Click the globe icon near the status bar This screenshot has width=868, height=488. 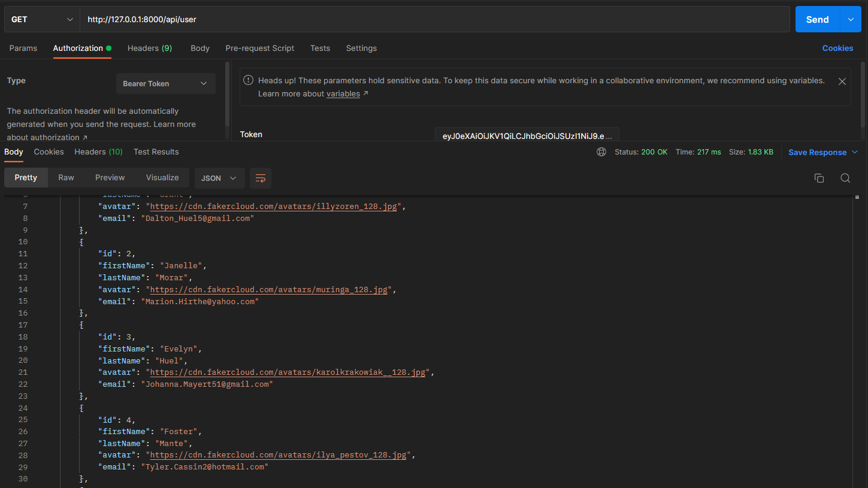click(x=601, y=152)
